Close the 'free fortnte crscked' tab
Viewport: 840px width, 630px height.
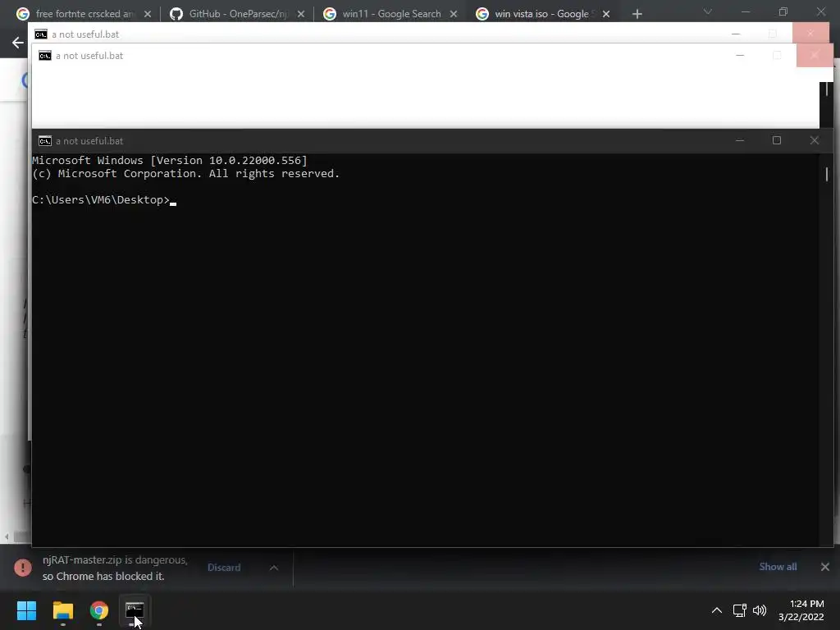coord(148,14)
